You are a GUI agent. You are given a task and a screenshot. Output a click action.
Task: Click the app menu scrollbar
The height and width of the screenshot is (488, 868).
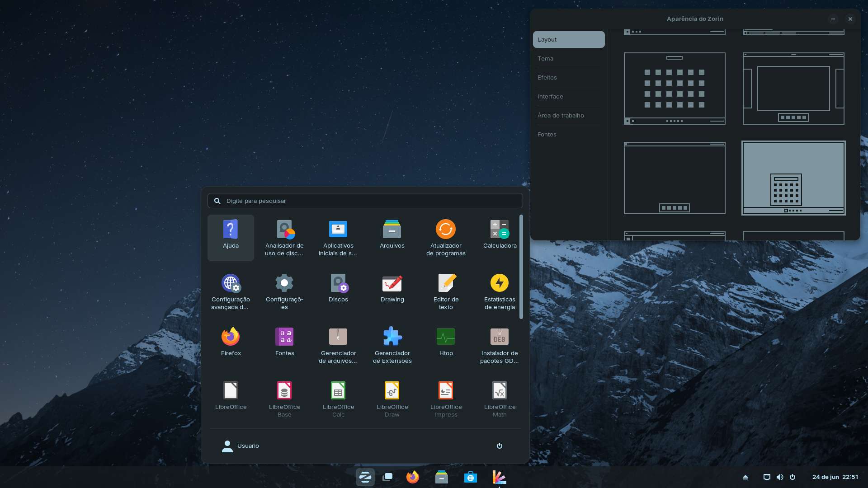coord(521,267)
